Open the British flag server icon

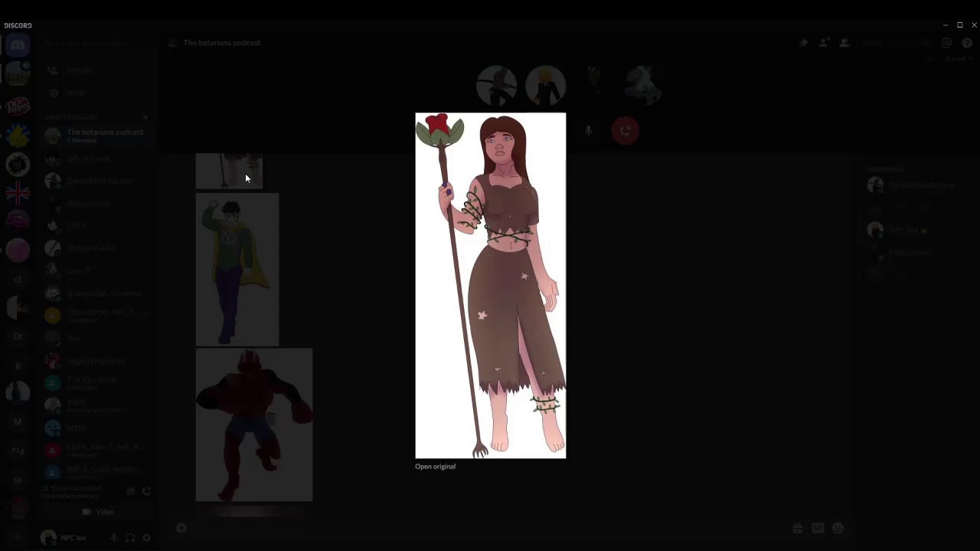click(x=18, y=193)
